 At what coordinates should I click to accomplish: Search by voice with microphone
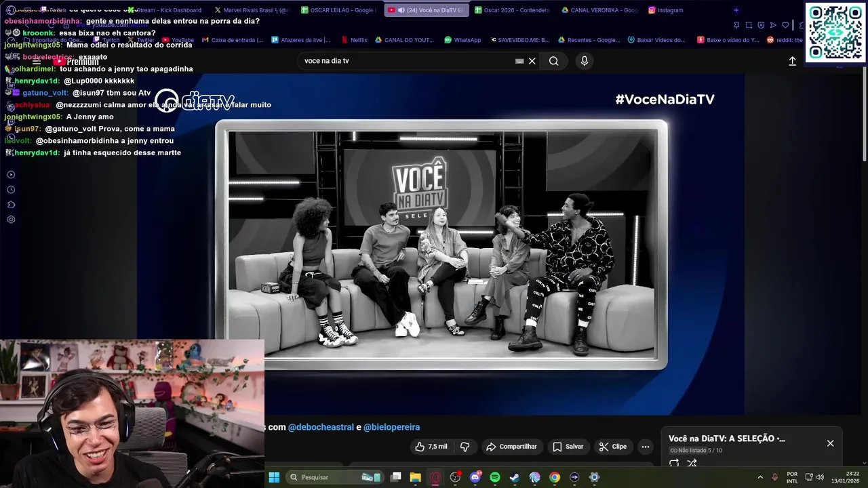pyautogui.click(x=585, y=61)
